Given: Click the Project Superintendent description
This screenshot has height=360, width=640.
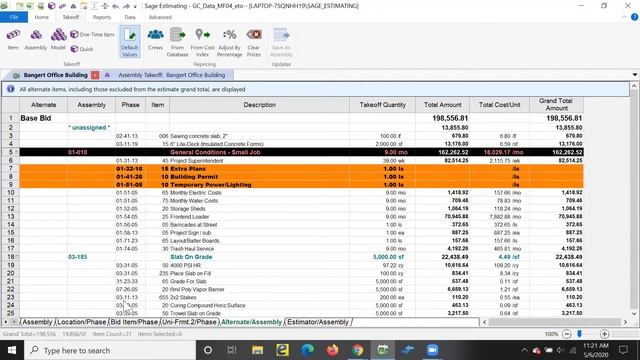Looking at the screenshot, I should [196, 161].
